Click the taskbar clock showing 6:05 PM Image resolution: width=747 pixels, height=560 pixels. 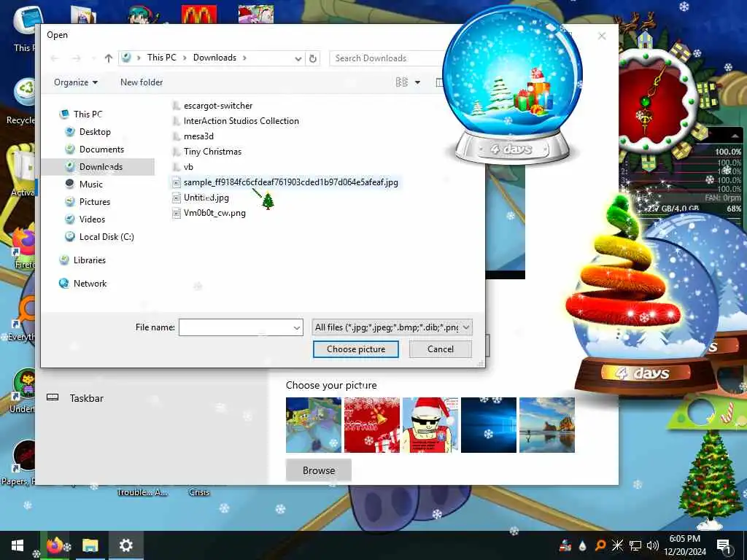click(x=684, y=545)
